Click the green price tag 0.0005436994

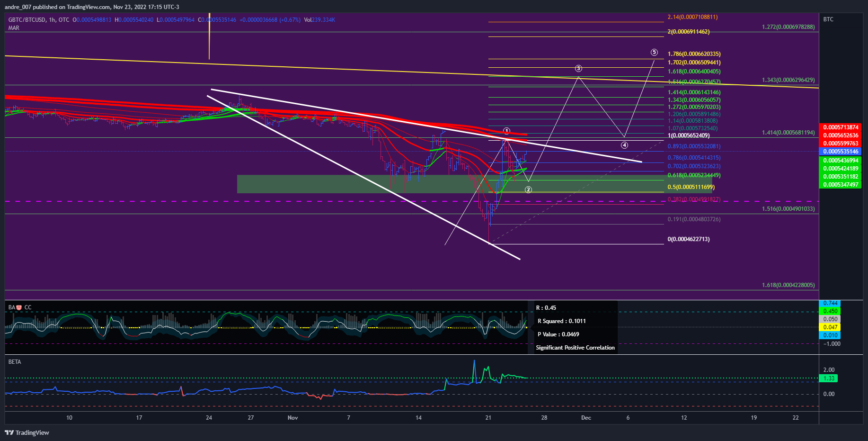(x=840, y=161)
